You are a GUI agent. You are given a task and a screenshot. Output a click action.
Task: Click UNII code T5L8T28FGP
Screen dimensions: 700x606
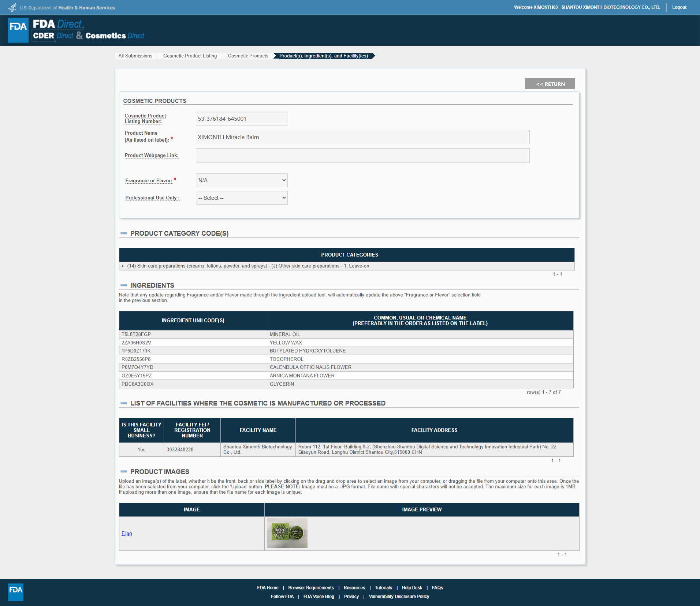coord(136,334)
